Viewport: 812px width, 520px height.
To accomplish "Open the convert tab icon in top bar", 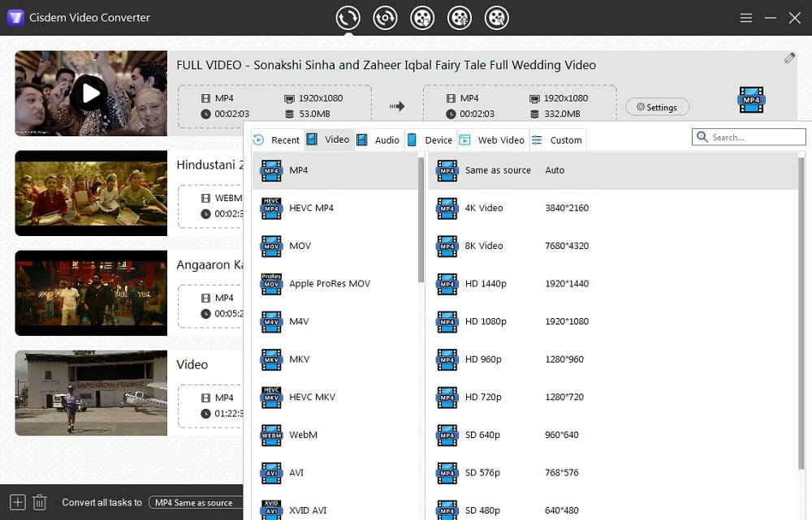I will (x=348, y=17).
